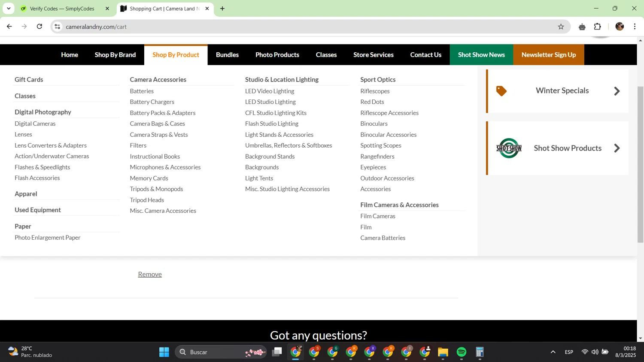Close the Shopping Cart tab
The width and height of the screenshot is (644, 362).
207,9
